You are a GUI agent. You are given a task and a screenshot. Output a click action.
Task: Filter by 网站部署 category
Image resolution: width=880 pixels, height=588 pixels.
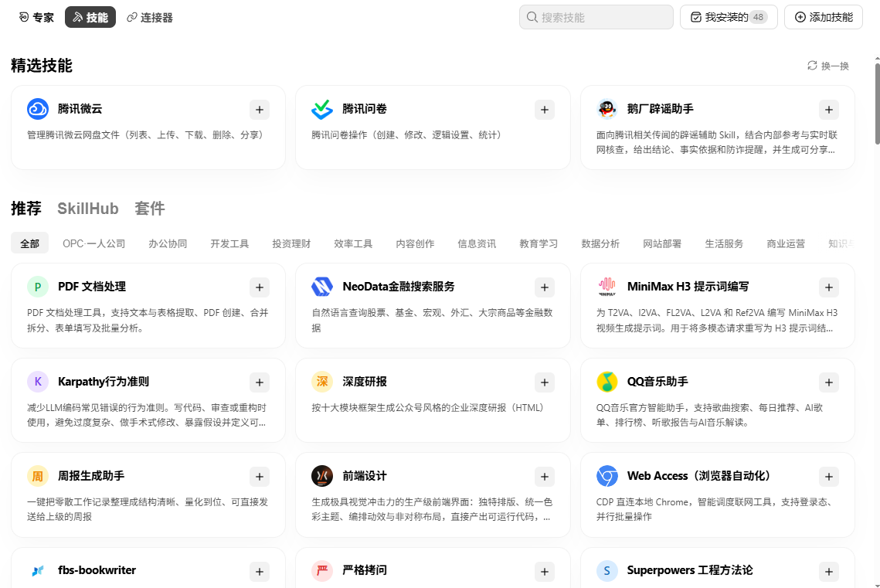pyautogui.click(x=661, y=243)
